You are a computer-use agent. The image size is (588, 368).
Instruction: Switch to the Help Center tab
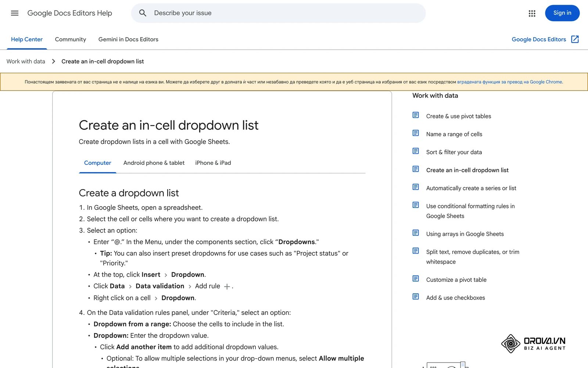tap(27, 39)
